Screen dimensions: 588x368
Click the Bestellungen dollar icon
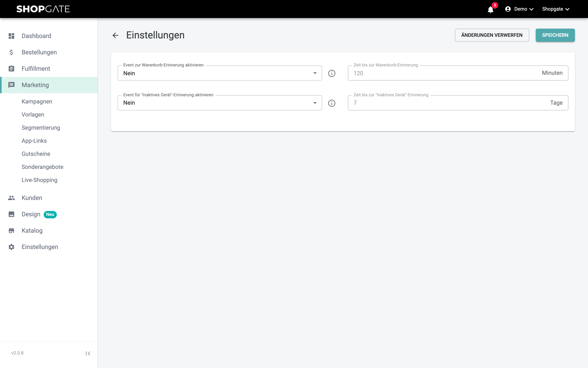(x=11, y=52)
